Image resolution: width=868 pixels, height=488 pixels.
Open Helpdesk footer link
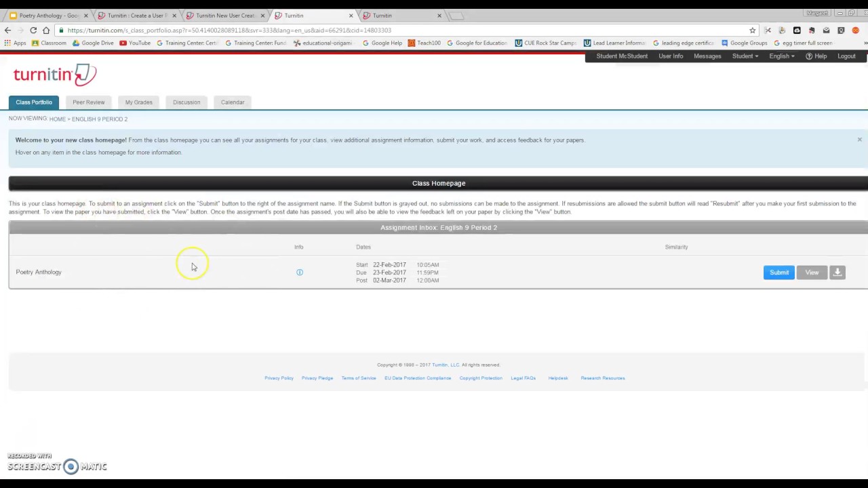point(558,378)
